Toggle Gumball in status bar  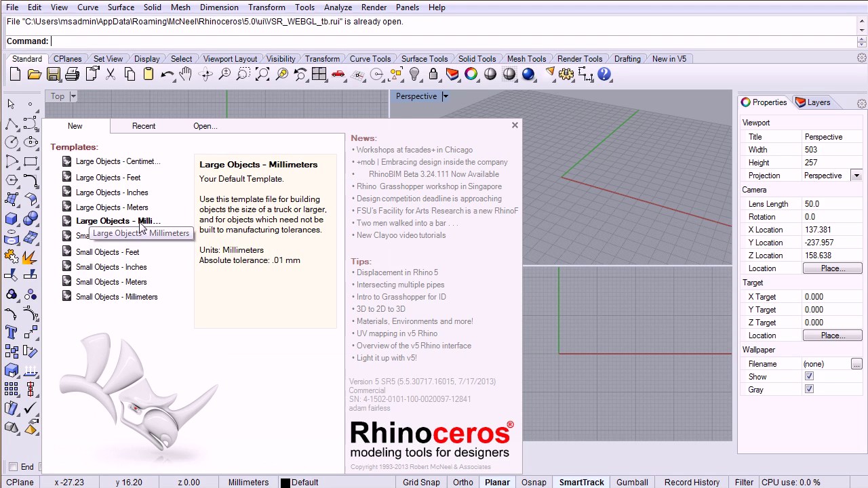[632, 483]
